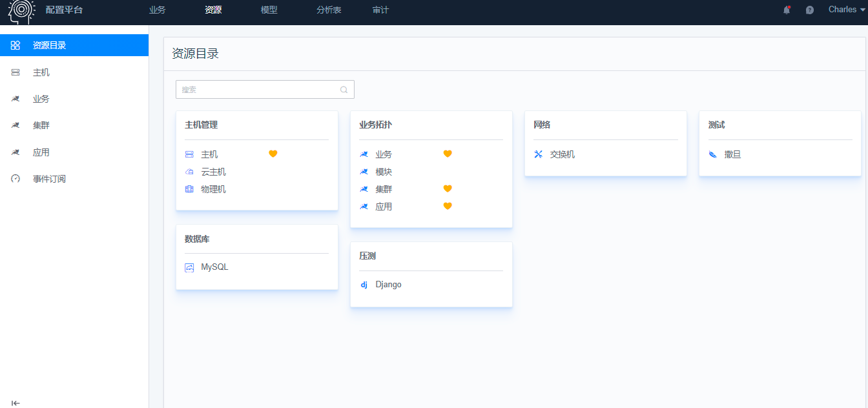Image resolution: width=868 pixels, height=408 pixels.
Task: Click the platform logo head icon
Action: click(21, 11)
